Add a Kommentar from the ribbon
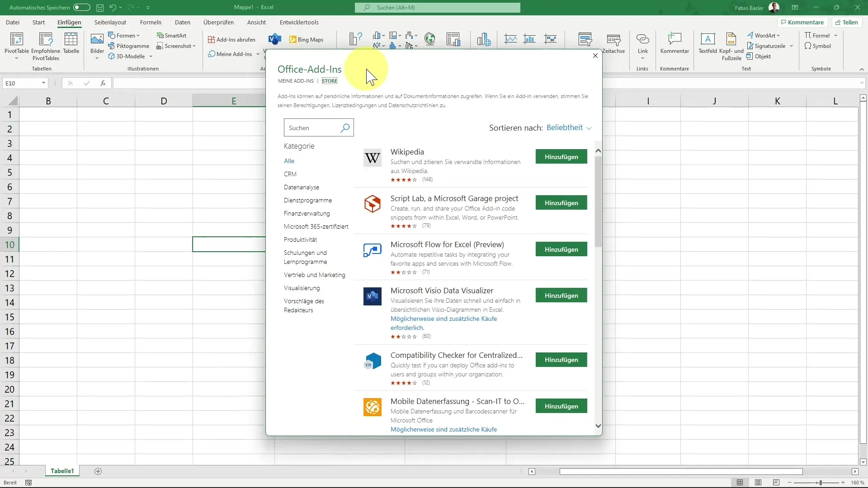This screenshot has width=868, height=488. (x=675, y=43)
